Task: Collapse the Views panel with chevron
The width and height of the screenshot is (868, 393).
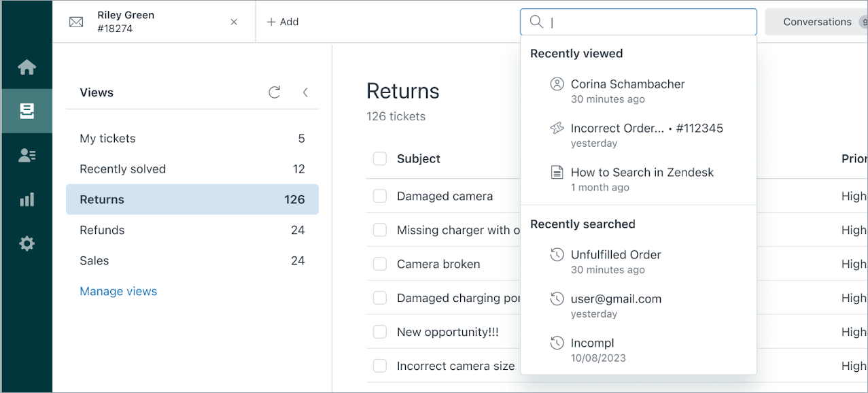Action: coord(305,92)
